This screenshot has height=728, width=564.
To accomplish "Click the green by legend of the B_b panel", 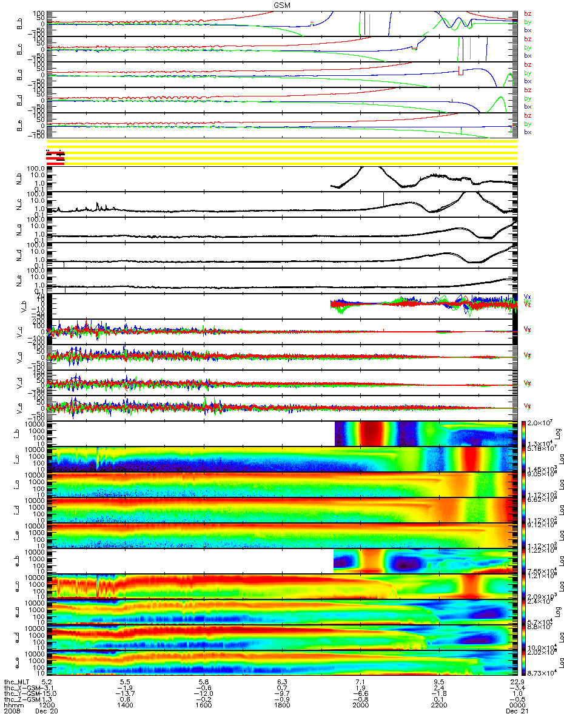I will click(528, 22).
